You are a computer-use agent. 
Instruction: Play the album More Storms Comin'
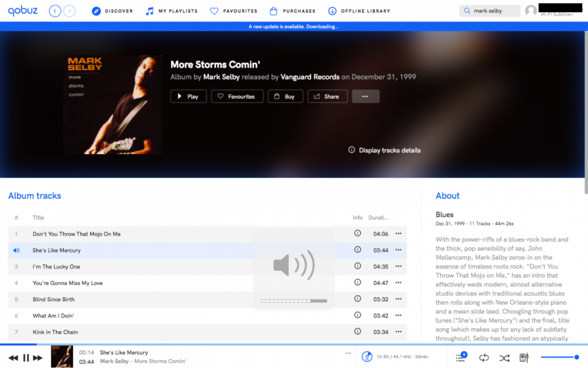pos(188,97)
